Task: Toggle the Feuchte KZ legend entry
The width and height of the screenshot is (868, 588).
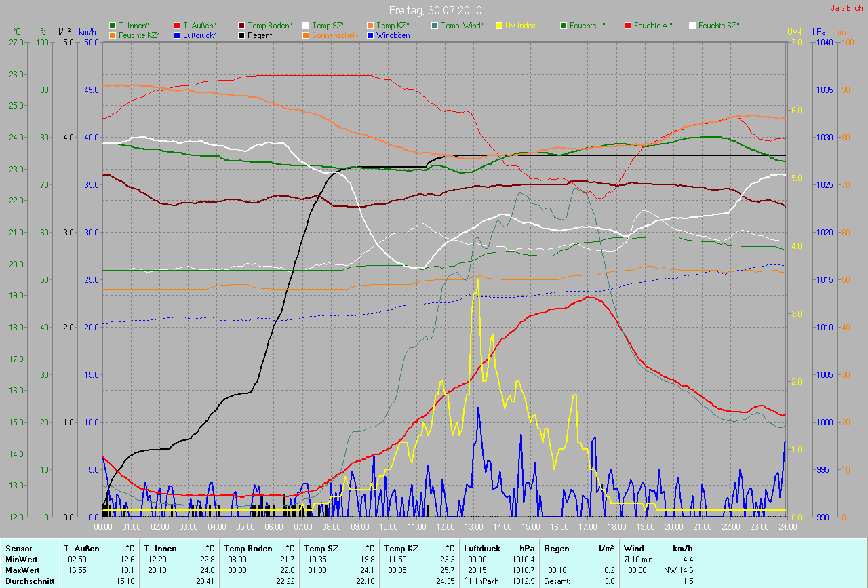Action: [x=134, y=35]
